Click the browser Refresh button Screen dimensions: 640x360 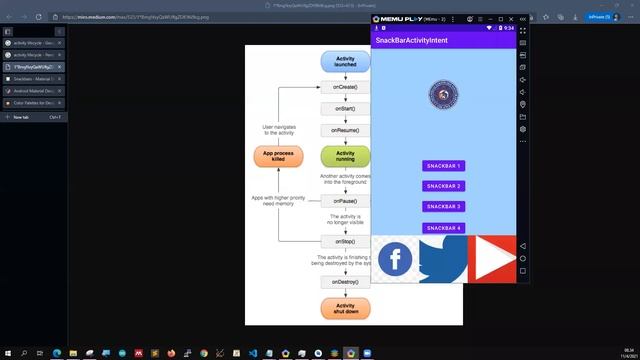(x=38, y=17)
